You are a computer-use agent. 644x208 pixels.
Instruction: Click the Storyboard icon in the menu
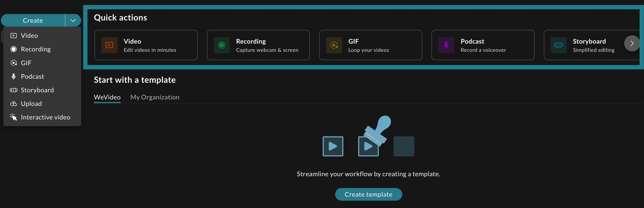[14, 90]
